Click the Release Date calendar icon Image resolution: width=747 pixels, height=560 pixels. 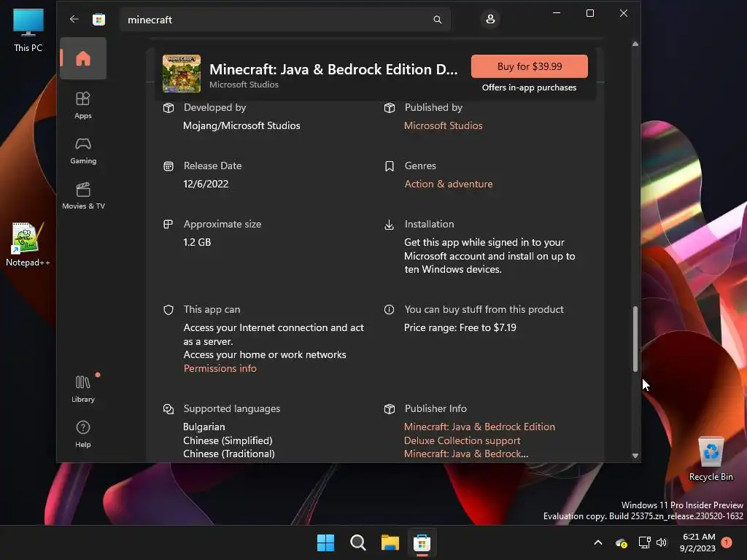(169, 166)
